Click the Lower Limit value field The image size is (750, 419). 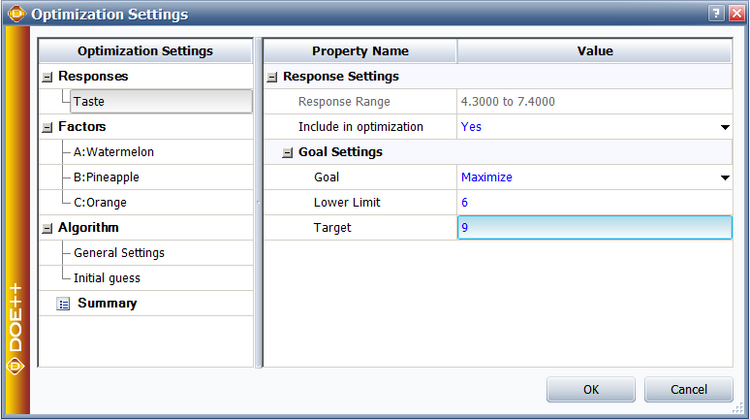pyautogui.click(x=594, y=203)
